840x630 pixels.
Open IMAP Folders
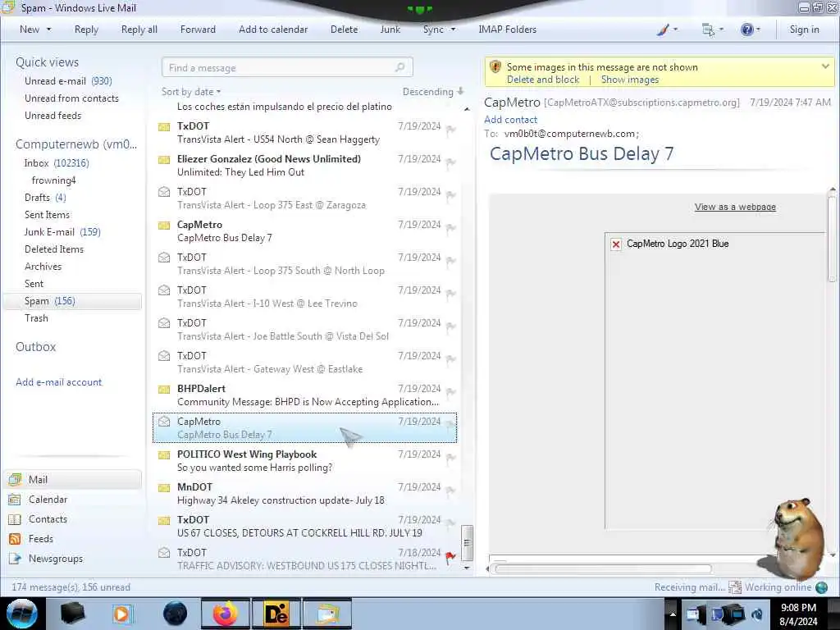[x=507, y=30]
